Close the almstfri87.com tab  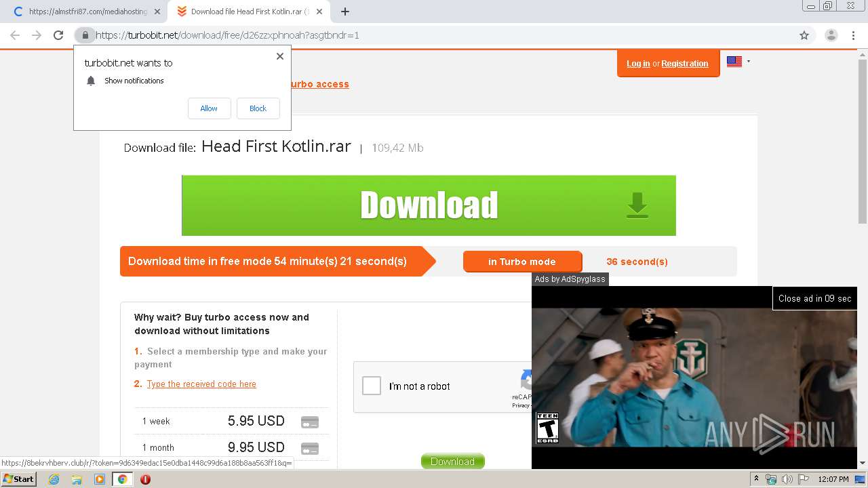[158, 12]
